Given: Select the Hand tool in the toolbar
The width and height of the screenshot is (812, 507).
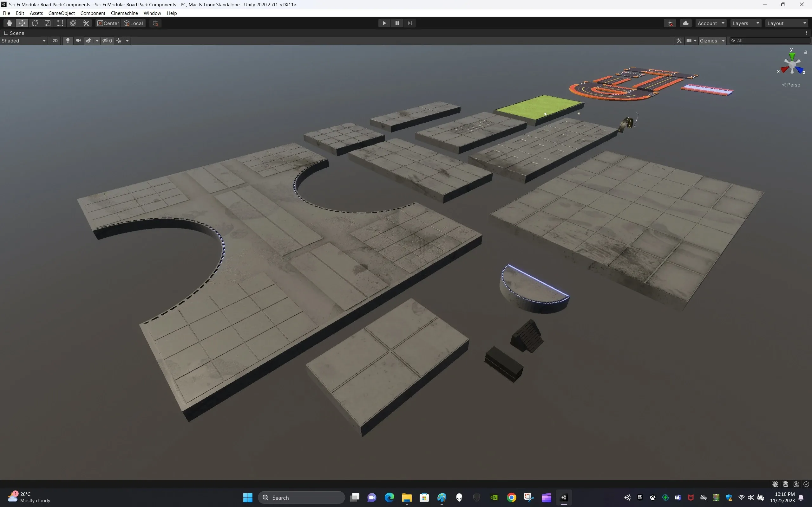Looking at the screenshot, I should [9, 23].
